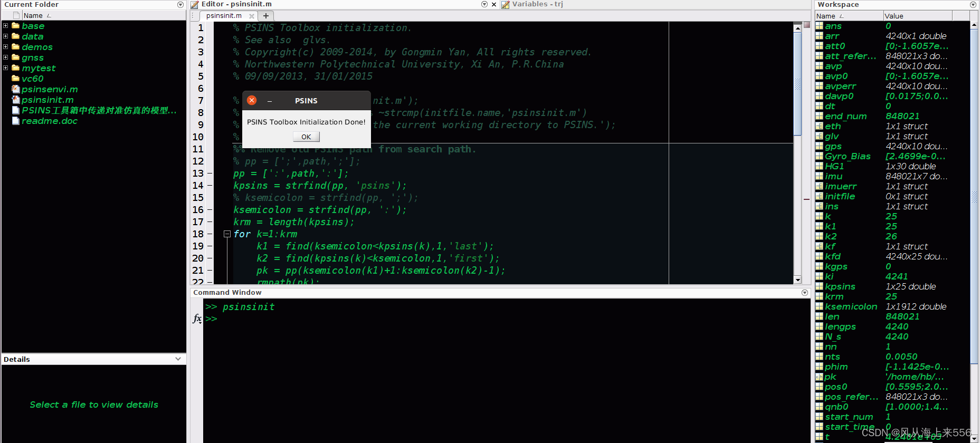The image size is (980, 443).
Task: Click line number 7 in editor
Action: [x=201, y=101]
